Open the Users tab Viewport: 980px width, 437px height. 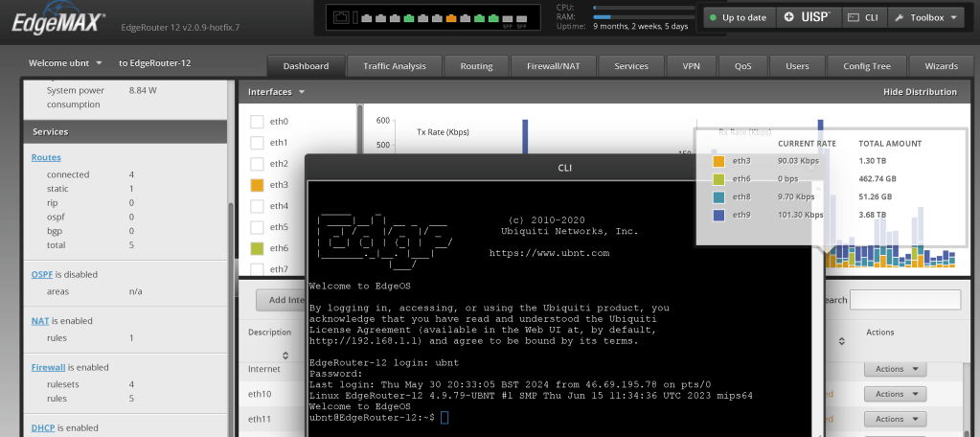[x=797, y=66]
